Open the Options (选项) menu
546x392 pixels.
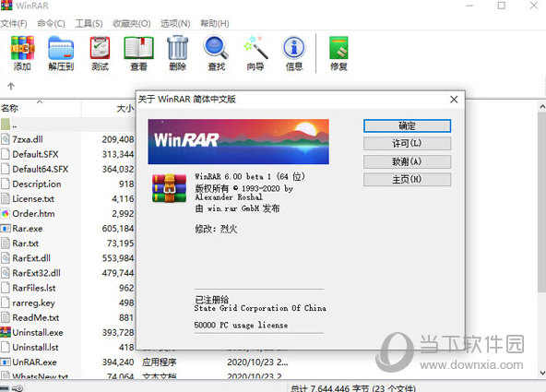(175, 23)
